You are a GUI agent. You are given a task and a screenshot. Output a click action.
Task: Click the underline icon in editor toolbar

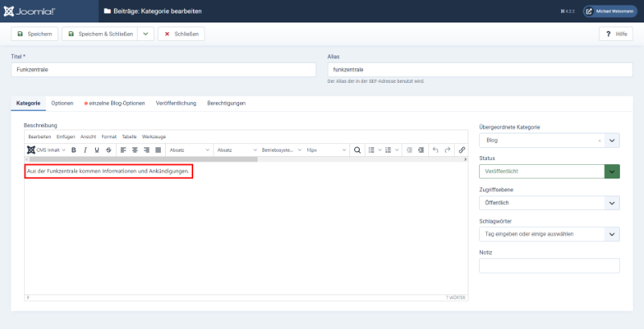click(x=97, y=150)
